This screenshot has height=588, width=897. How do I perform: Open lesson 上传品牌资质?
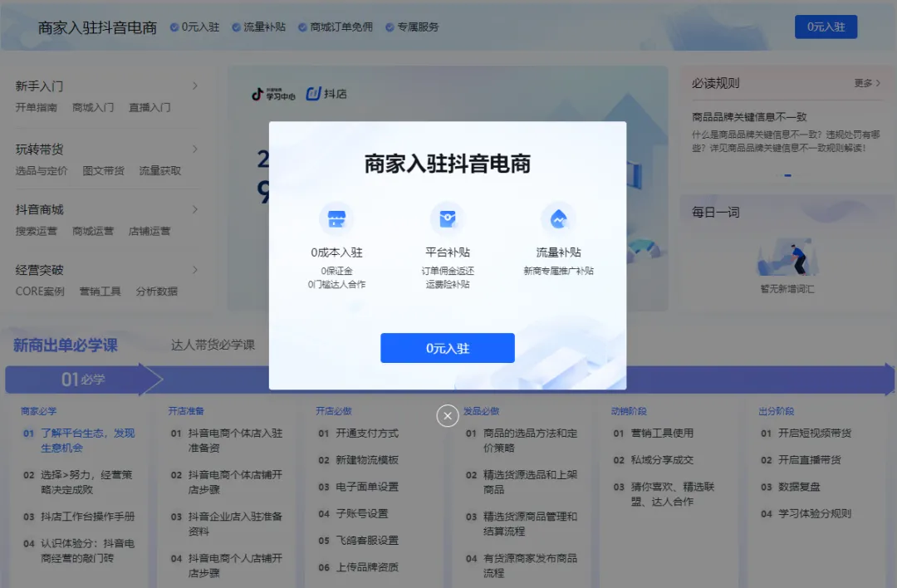367,567
